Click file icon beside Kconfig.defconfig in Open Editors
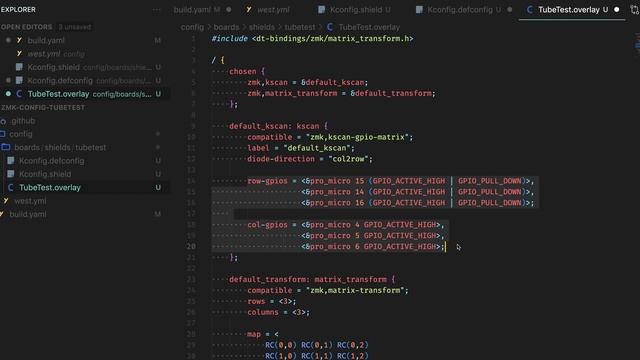 pyautogui.click(x=19, y=81)
